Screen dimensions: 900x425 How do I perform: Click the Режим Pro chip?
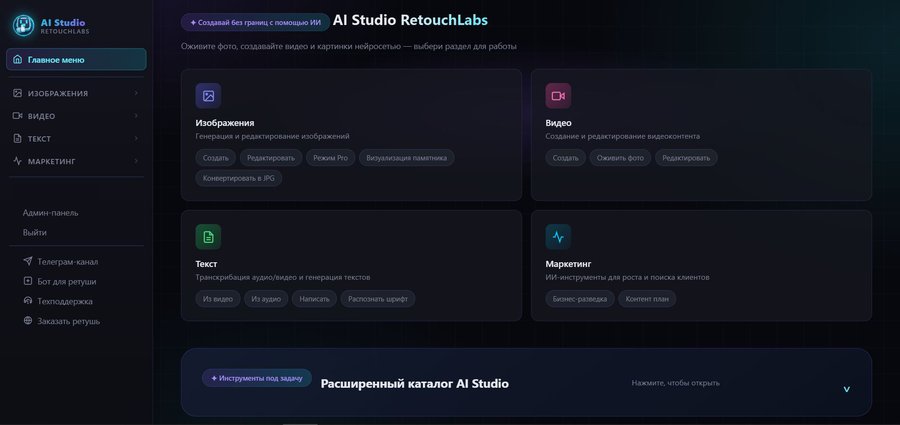click(331, 158)
